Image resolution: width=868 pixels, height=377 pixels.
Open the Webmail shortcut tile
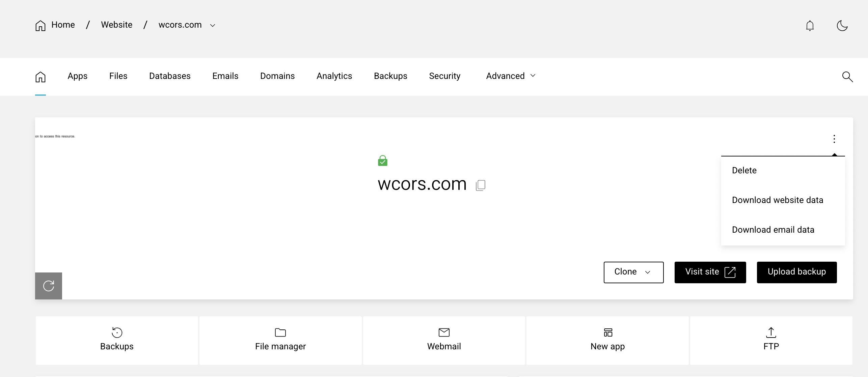coord(444,340)
